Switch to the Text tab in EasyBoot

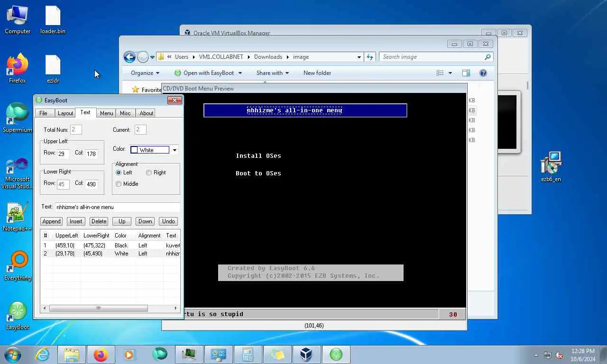(85, 112)
